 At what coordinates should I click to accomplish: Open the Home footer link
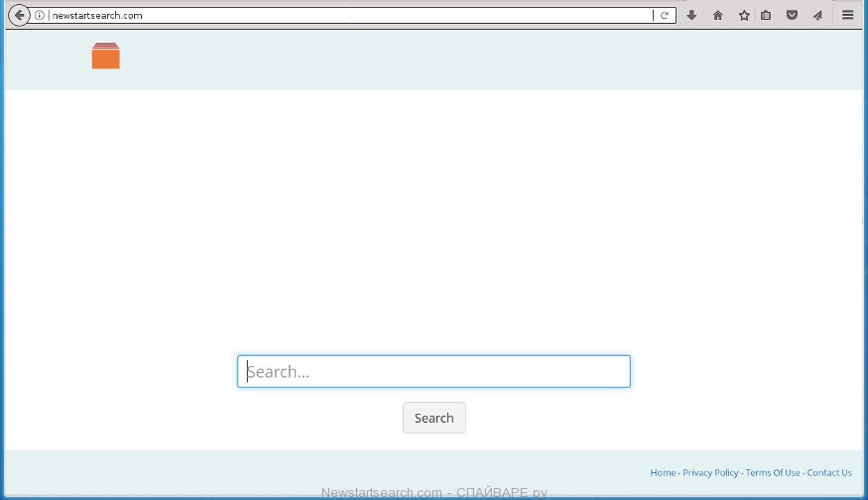click(663, 473)
